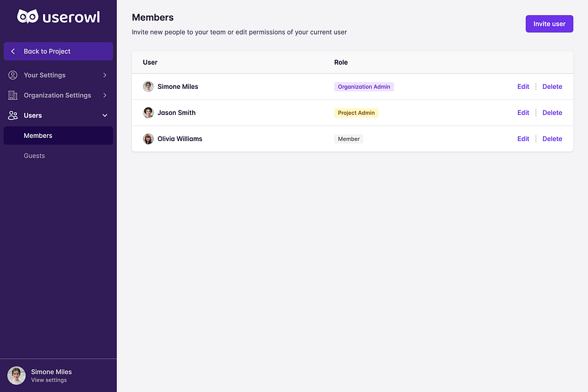Click the Your Settings person icon
This screenshot has height=392, width=588.
[13, 75]
